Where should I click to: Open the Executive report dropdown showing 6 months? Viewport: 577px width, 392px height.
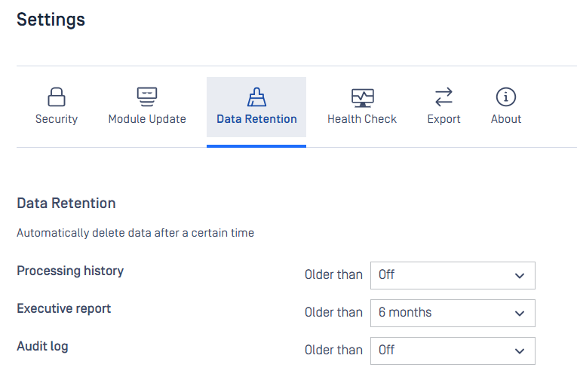click(x=453, y=313)
